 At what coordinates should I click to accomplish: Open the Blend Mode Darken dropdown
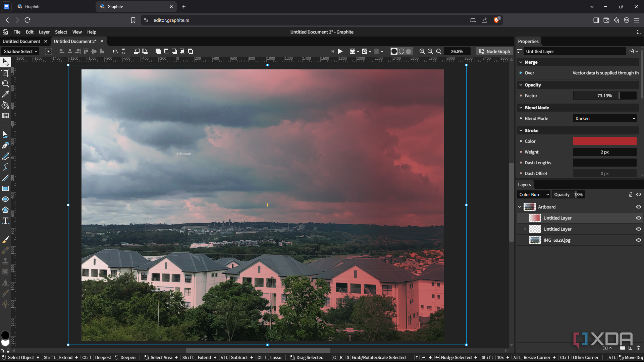click(605, 118)
